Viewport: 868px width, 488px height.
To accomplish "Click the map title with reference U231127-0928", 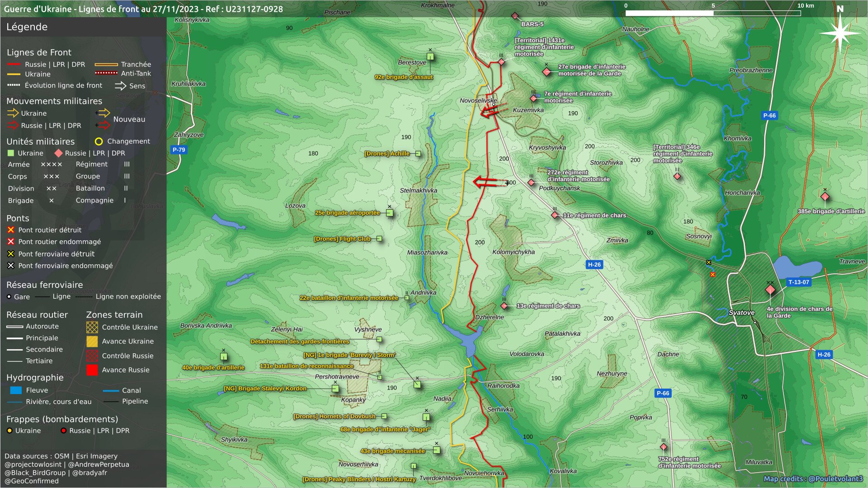I will tap(143, 9).
